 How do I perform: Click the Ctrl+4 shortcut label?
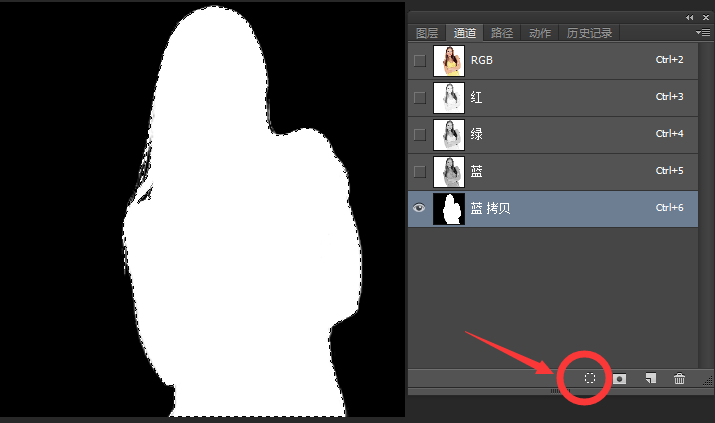[x=669, y=134]
